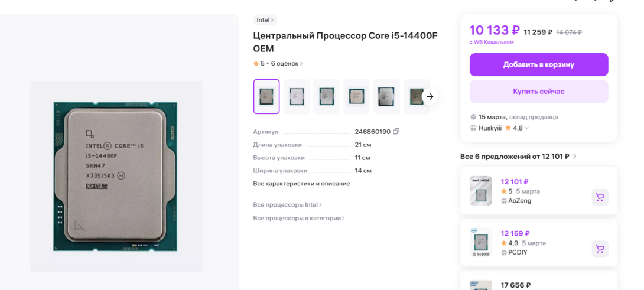
Task: Open Все характеристики и описание link
Action: [301, 184]
